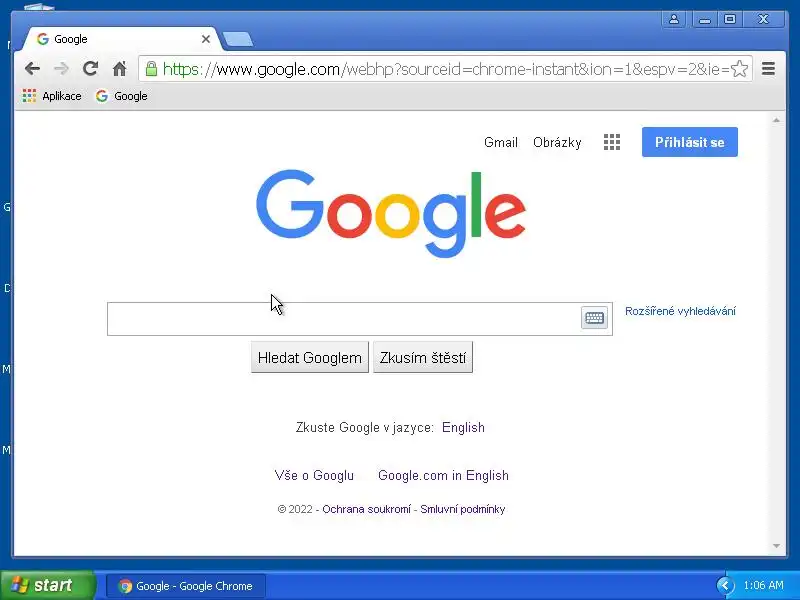The image size is (800, 600).
Task: Open the Google bookmark in bookmarks bar
Action: tap(122, 96)
